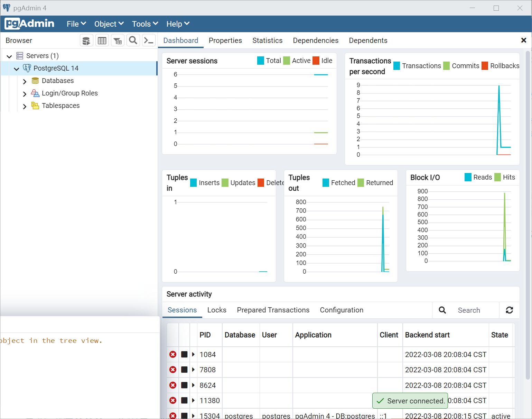Expand details for PID 11380 row
This screenshot has height=419, width=532.
tap(193, 400)
